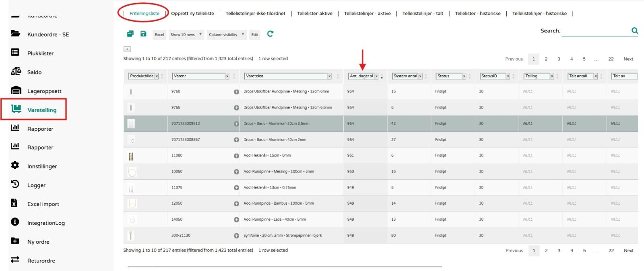Clear the Varenr column filter
Screen dimensions: 644x271
(227, 76)
